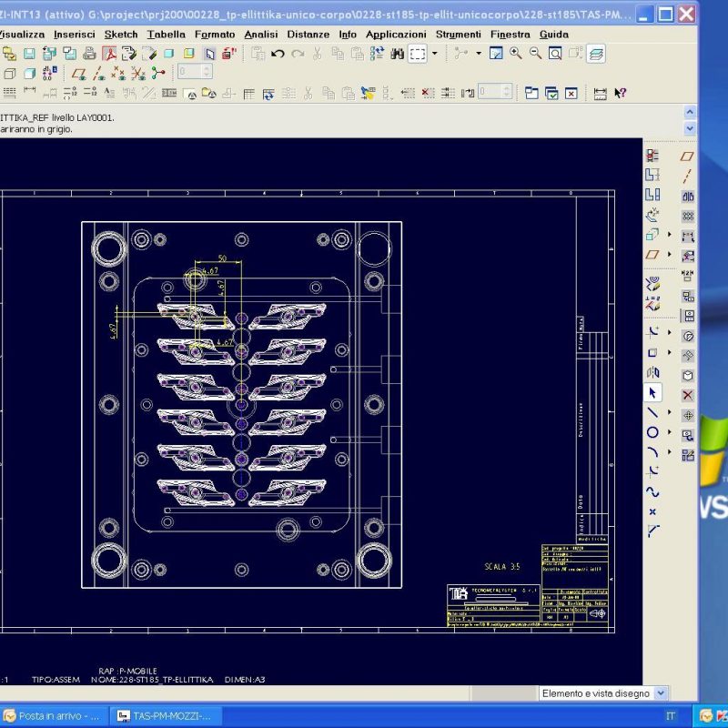The width and height of the screenshot is (728, 728).
Task: Click the message area scroll up arrow
Action: [690, 112]
